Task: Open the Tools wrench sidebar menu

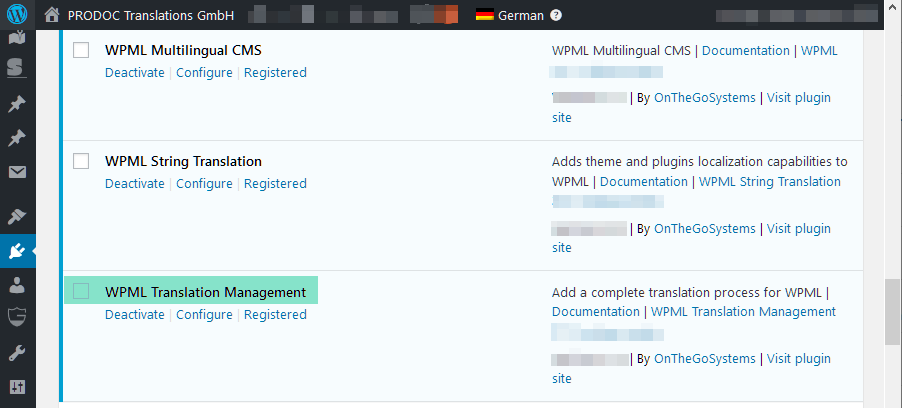Action: point(17,353)
